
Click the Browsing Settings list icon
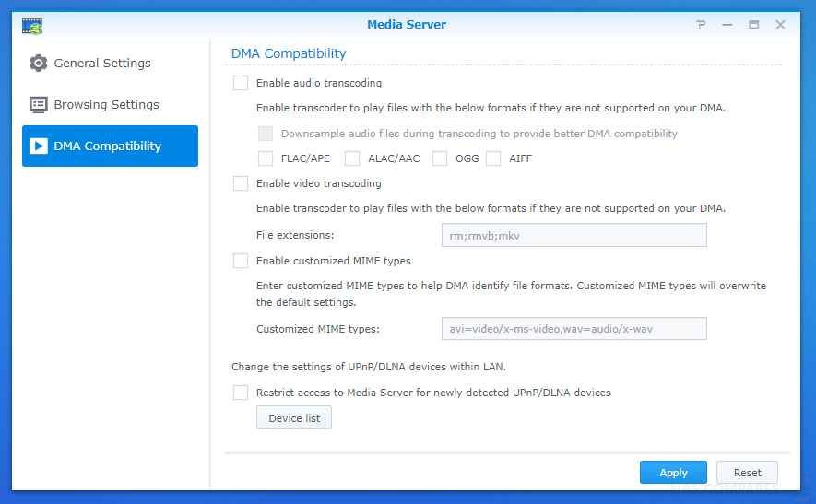(x=38, y=104)
